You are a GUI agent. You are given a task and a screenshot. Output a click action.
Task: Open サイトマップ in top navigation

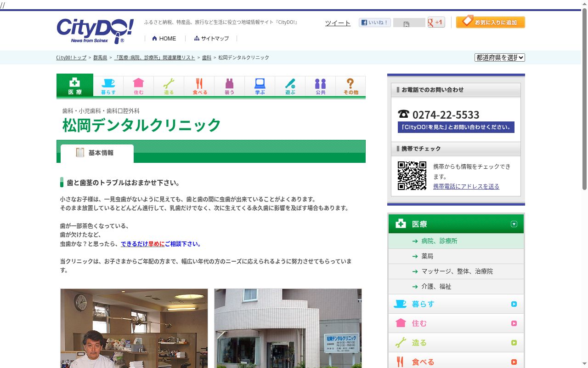[x=211, y=39]
